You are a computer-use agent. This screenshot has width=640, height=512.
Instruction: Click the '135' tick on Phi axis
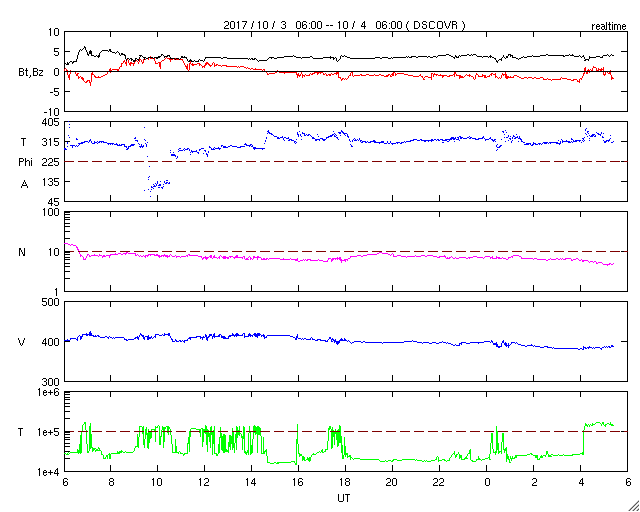51,182
